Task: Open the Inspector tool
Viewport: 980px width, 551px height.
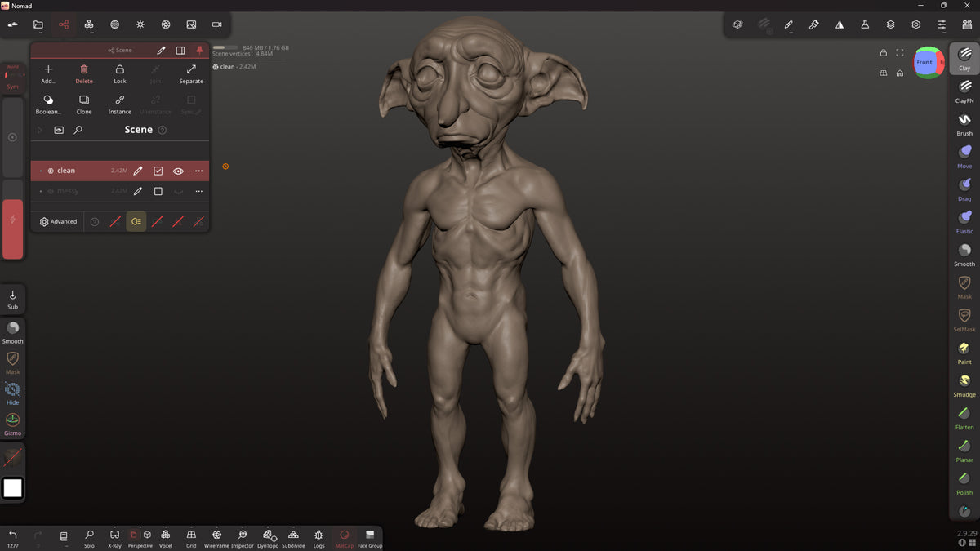Action: [x=243, y=538]
